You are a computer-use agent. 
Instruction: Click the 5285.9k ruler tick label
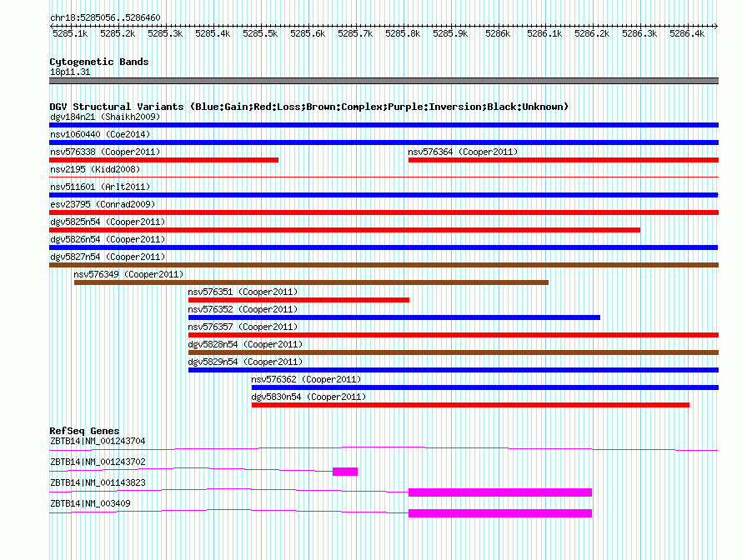coord(450,33)
